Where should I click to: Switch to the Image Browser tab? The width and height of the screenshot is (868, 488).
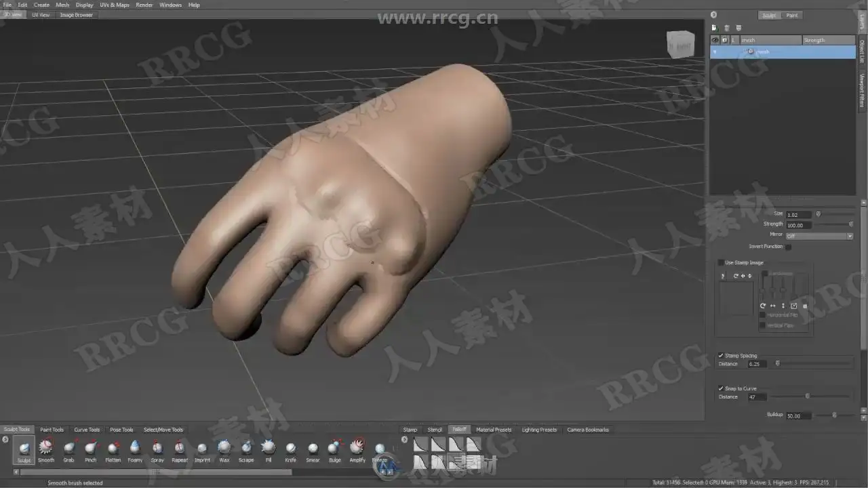coord(77,15)
